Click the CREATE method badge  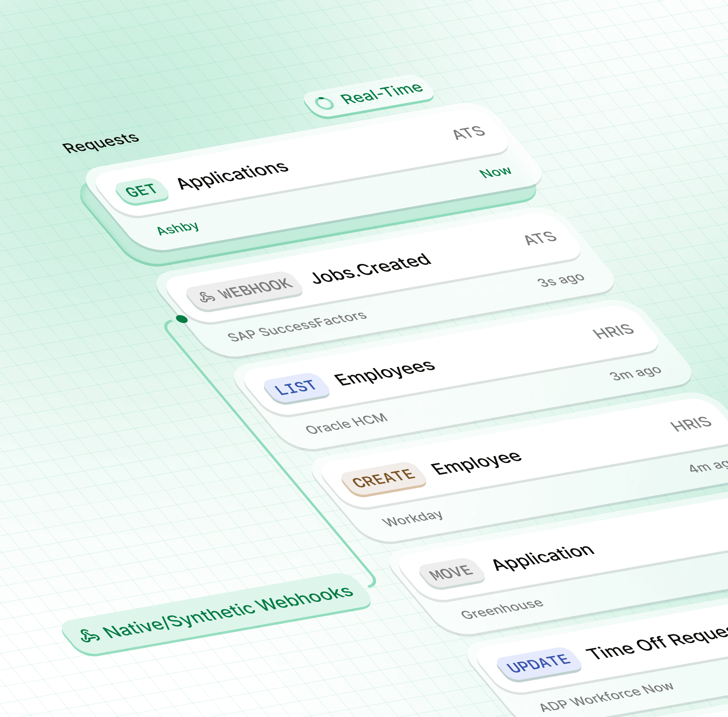383,478
